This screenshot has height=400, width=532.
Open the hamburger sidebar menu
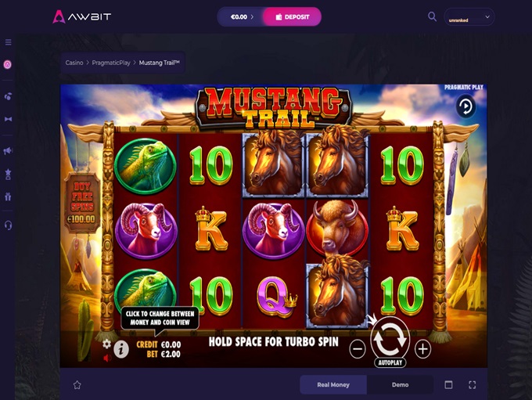[8, 42]
